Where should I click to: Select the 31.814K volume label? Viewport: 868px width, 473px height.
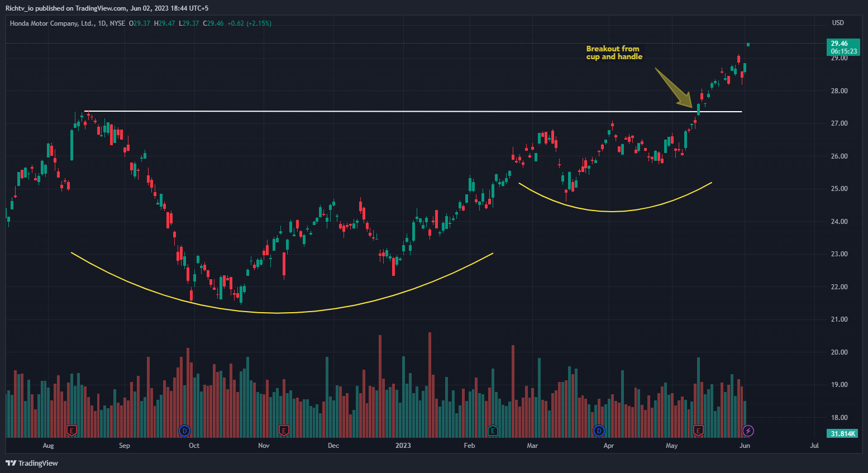843,434
